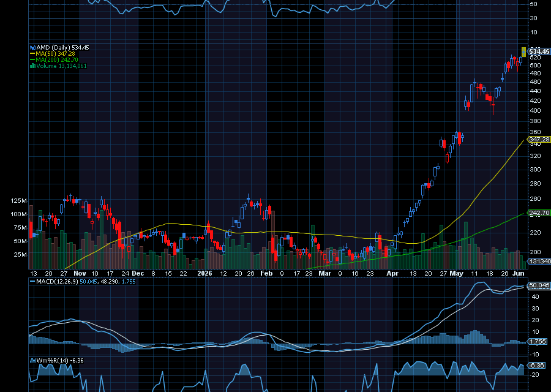Image resolution: width=551 pixels, height=392 pixels.
Task: Select the MA(200) 242.70 legend text
Action: point(57,60)
